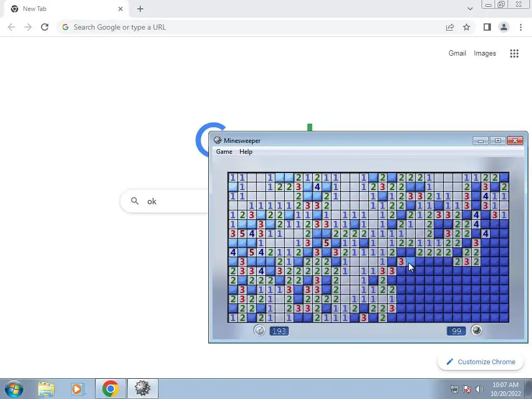
Task: Bookmark this tab with the star icon
Action: point(467,27)
